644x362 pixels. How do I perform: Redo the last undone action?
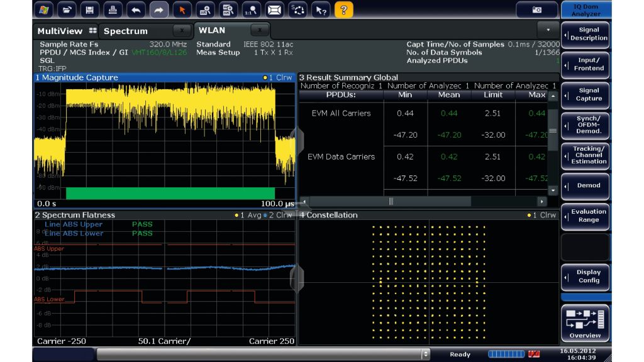[x=159, y=9]
